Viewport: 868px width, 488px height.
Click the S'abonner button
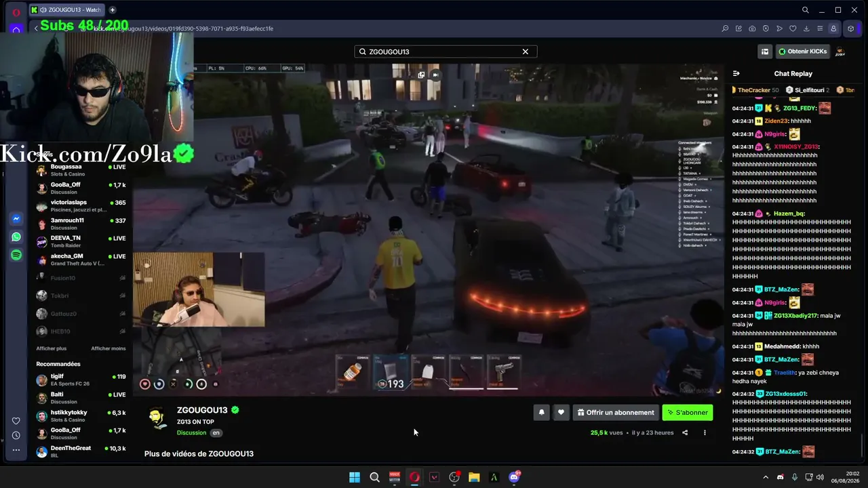688,412
